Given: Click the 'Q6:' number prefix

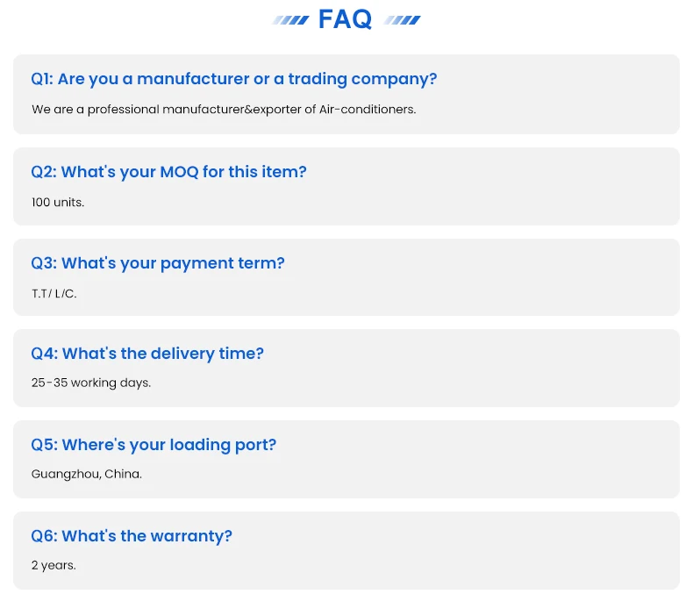Looking at the screenshot, I should click(44, 536).
